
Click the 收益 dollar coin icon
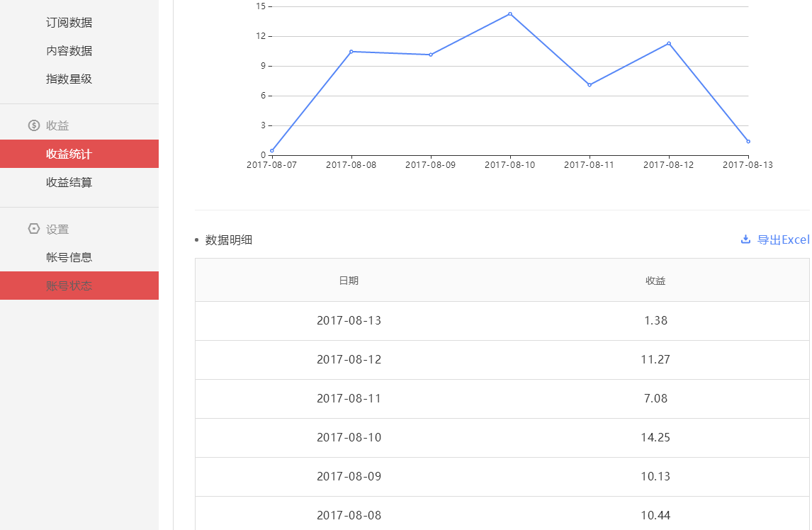(x=33, y=125)
